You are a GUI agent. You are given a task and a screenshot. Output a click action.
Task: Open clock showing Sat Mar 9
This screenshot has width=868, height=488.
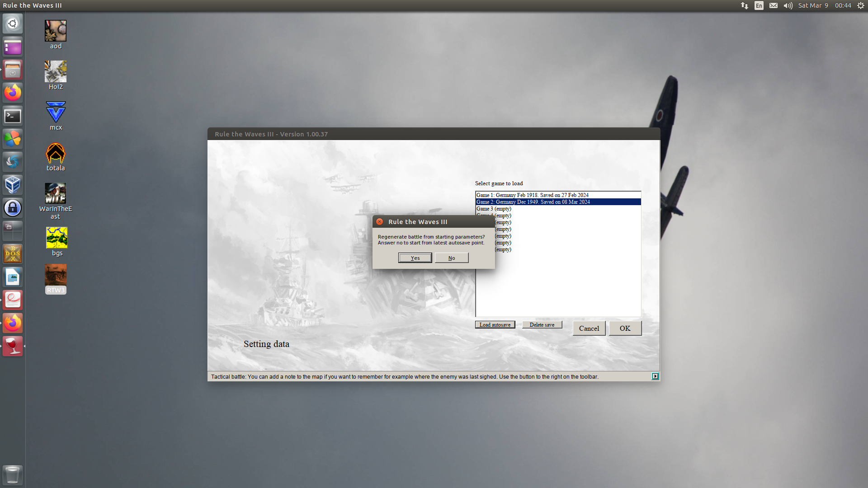point(825,5)
